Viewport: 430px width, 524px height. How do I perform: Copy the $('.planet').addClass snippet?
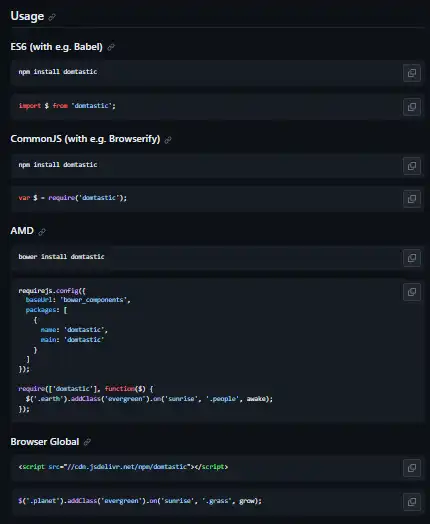[412, 502]
